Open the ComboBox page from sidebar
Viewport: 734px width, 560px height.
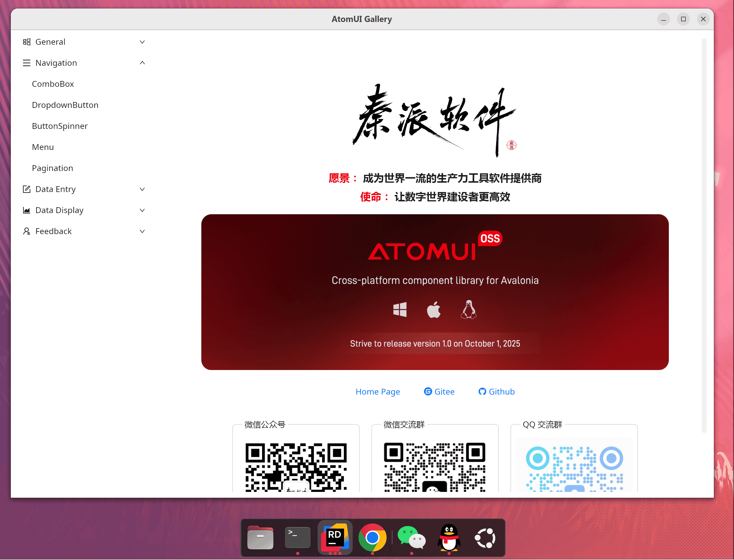tap(53, 84)
